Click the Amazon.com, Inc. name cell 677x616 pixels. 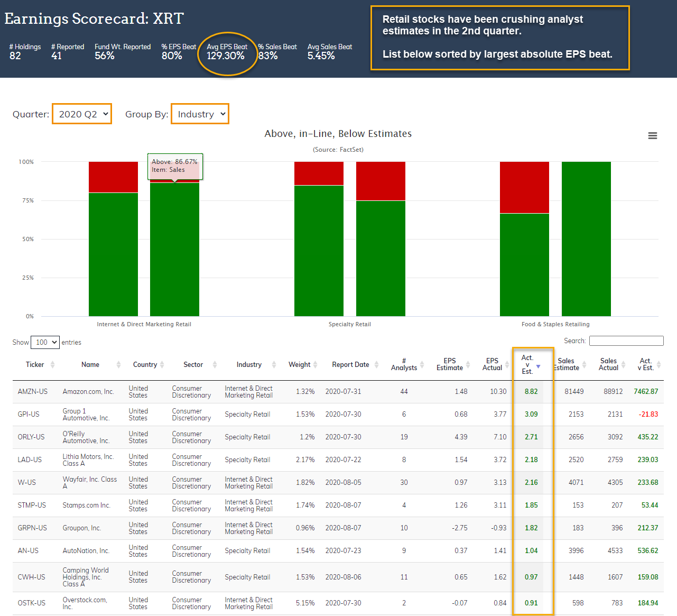[88, 392]
